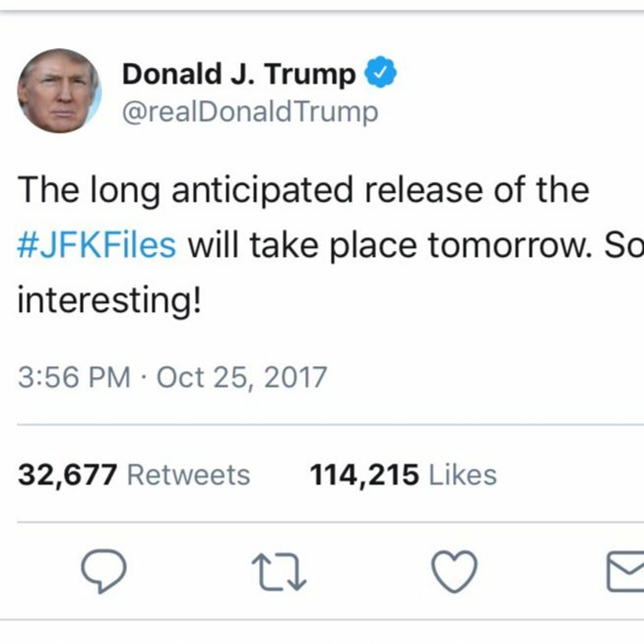Viewport: 644px width, 644px height.
Task: View the 114,215 likes count
Action: tap(364, 475)
